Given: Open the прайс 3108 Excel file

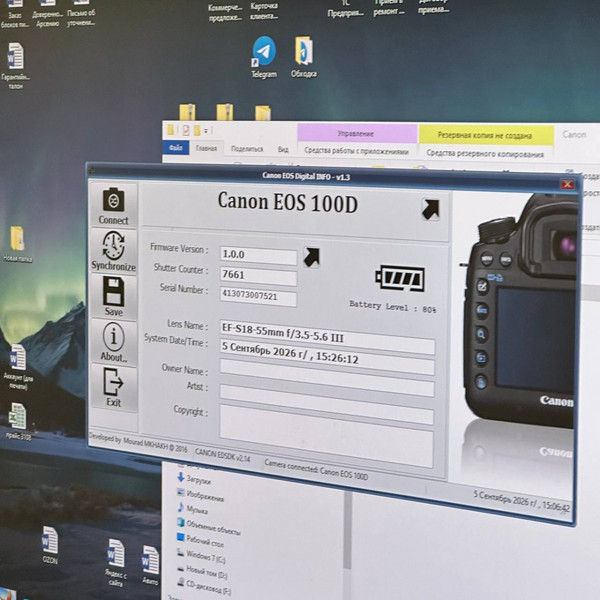Looking at the screenshot, I should [x=18, y=421].
